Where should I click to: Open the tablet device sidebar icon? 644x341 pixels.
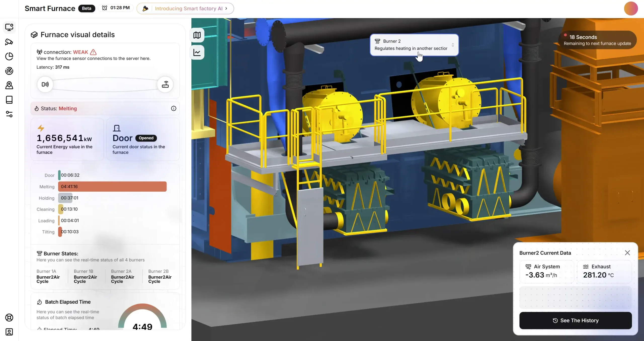pos(9,100)
